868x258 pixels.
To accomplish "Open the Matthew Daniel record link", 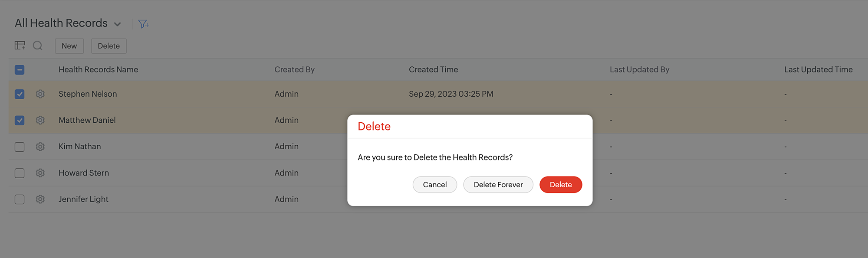I will (x=87, y=120).
